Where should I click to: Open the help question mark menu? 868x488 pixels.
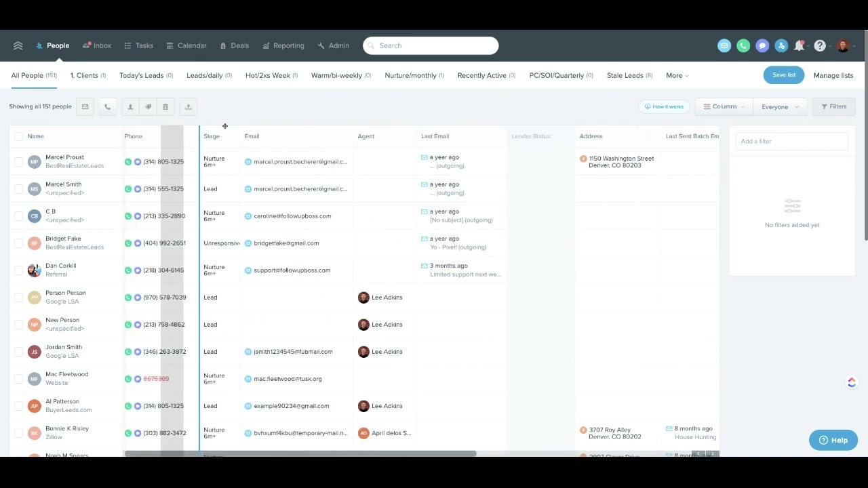820,45
